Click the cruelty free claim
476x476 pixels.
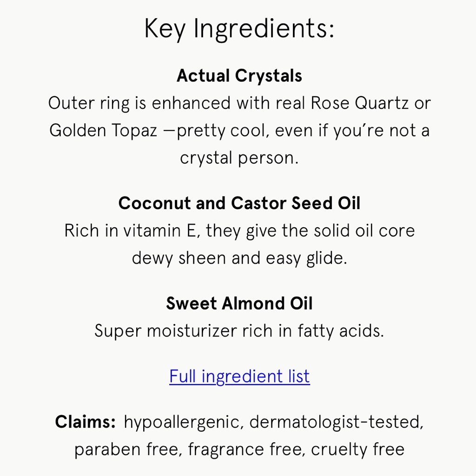(357, 450)
